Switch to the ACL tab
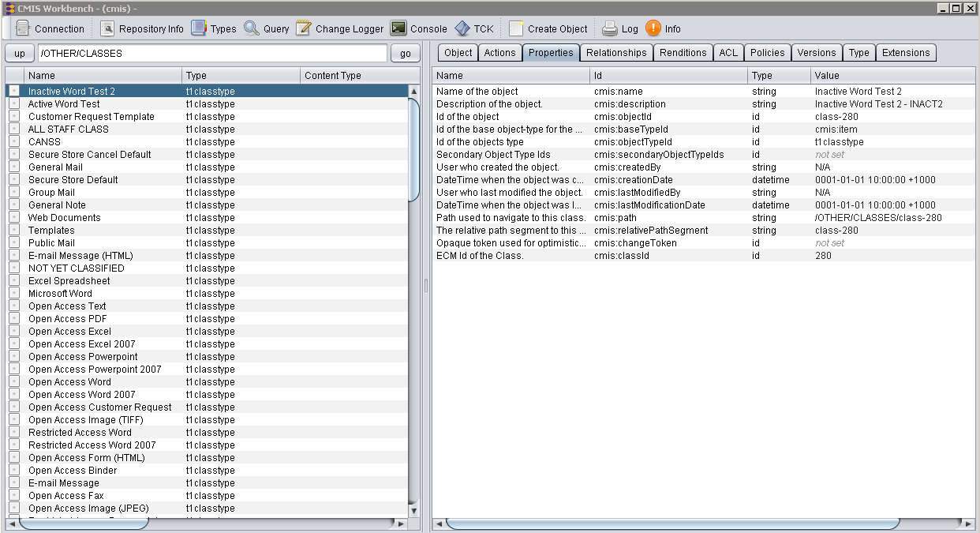Viewport: 980px width, 533px height. [728, 53]
